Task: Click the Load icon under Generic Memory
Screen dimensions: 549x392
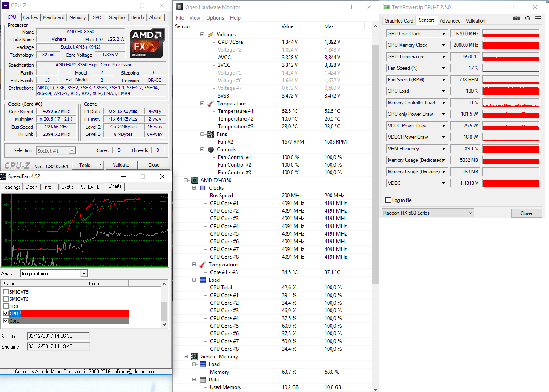Action: (203, 364)
